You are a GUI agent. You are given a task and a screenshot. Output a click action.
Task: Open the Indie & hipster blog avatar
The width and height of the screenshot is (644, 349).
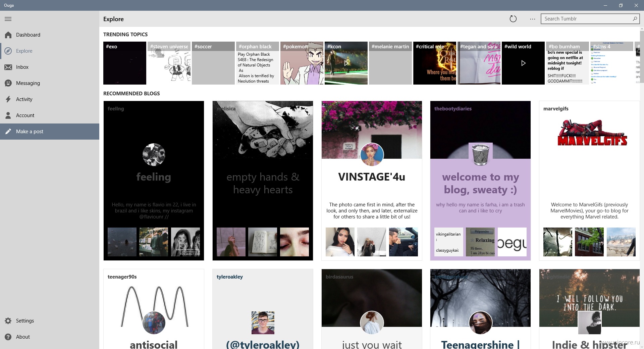point(590,323)
